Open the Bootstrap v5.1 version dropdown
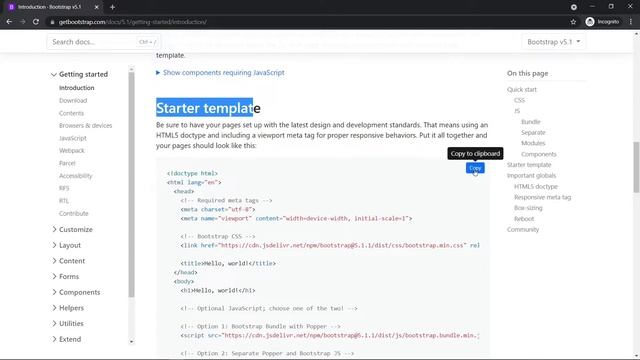 553,42
